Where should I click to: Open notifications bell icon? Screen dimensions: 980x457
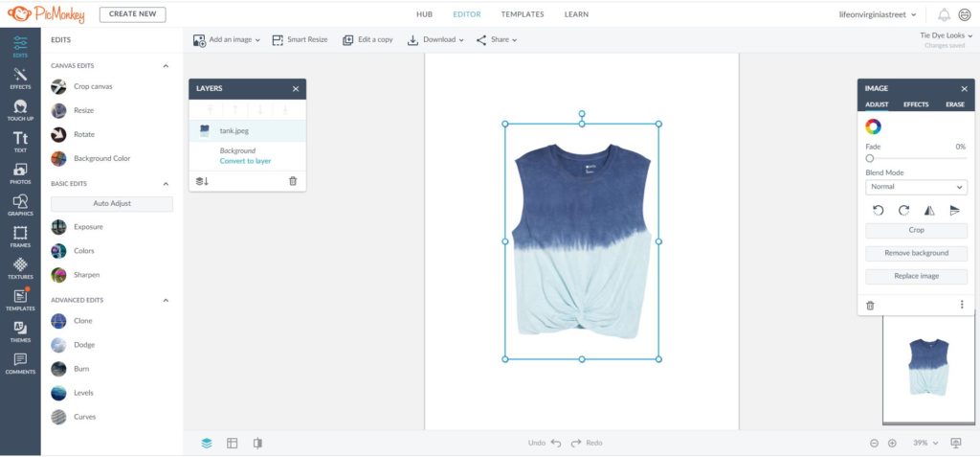tap(944, 14)
